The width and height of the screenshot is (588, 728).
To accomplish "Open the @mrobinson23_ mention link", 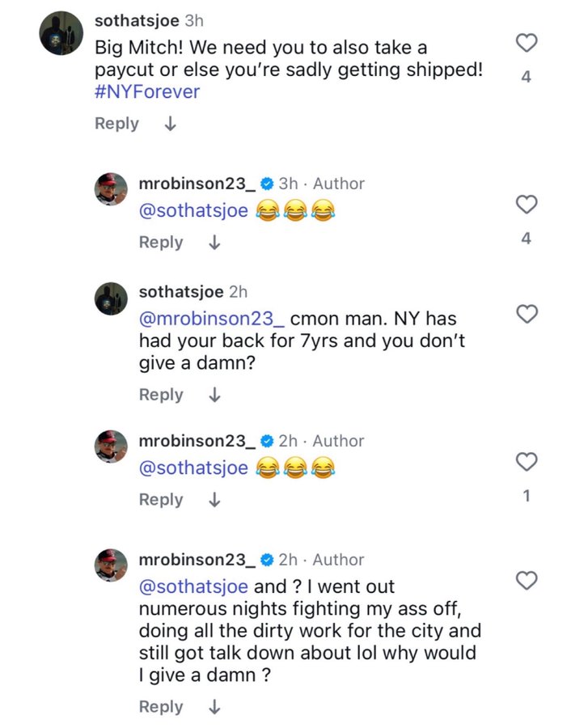I will click(211, 319).
